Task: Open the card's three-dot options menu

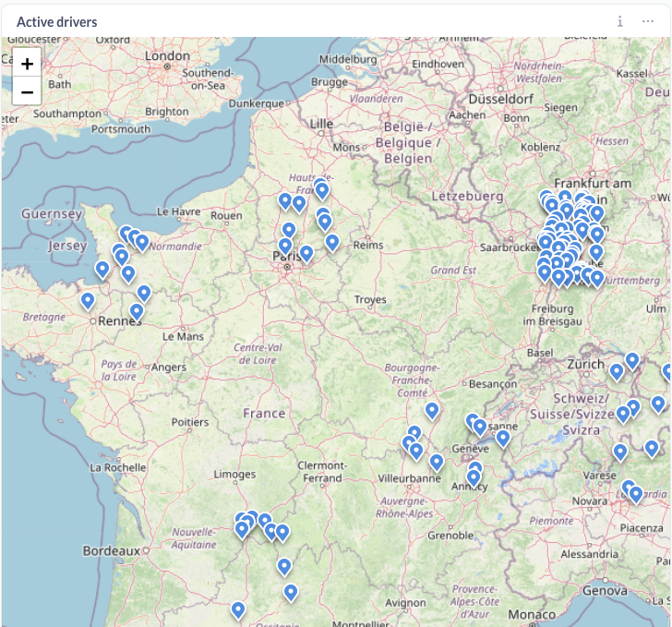Action: pos(648,21)
